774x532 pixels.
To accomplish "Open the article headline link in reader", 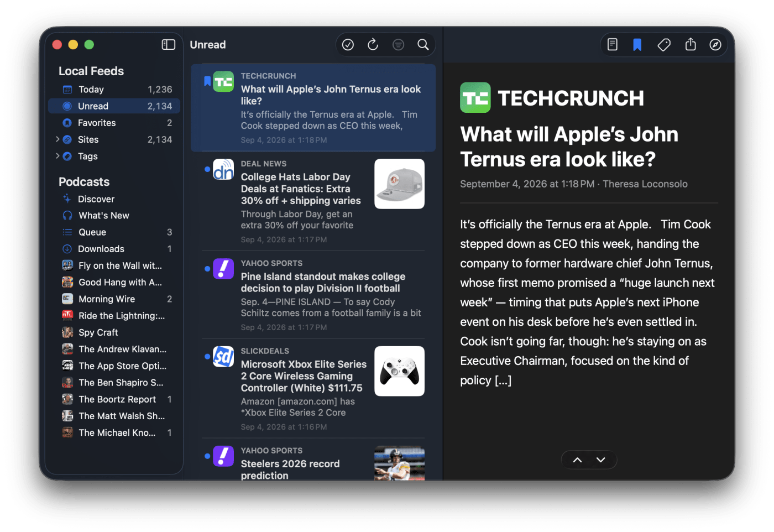I will [569, 147].
